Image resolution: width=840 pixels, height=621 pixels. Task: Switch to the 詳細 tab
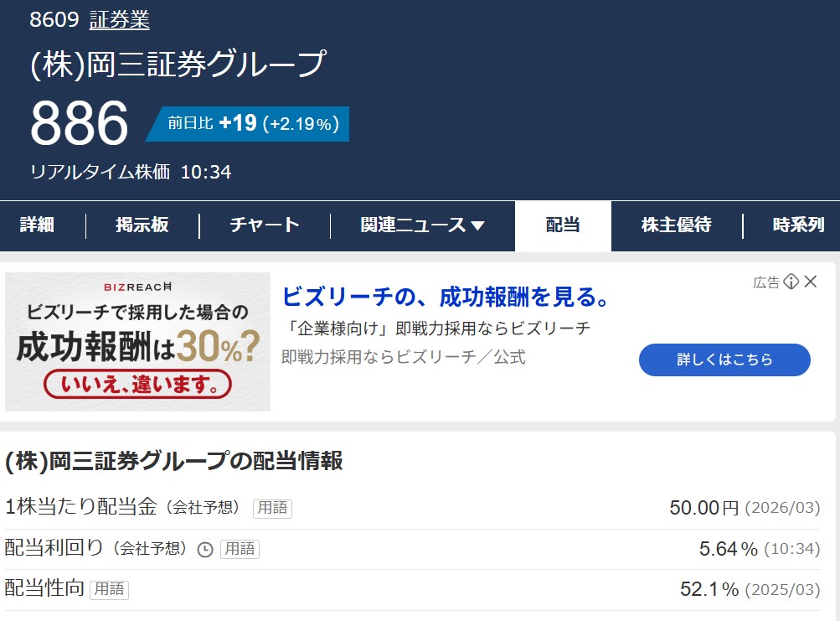(37, 225)
